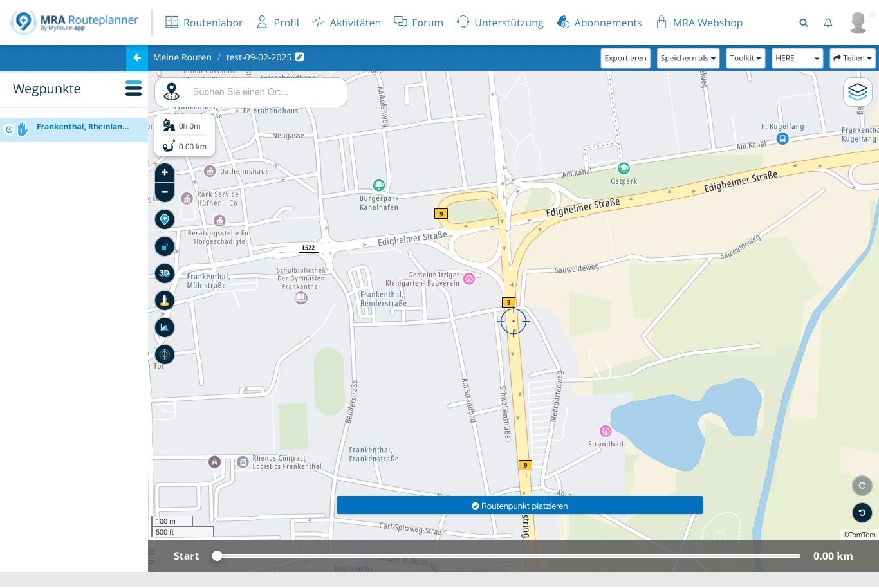
Task: Go to Aktivitäten
Action: coord(346,23)
